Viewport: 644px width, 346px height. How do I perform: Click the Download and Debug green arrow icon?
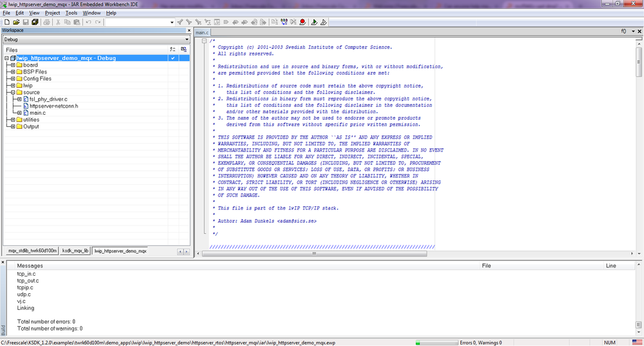pos(314,22)
